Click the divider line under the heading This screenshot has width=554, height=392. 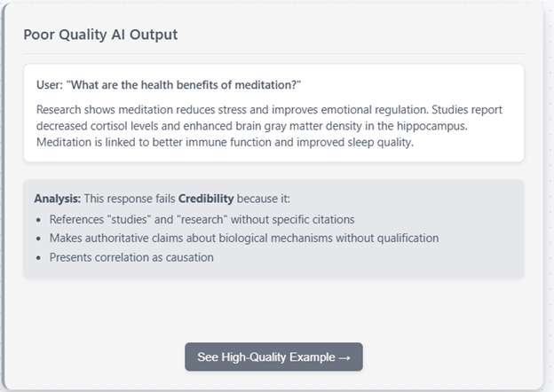point(273,53)
